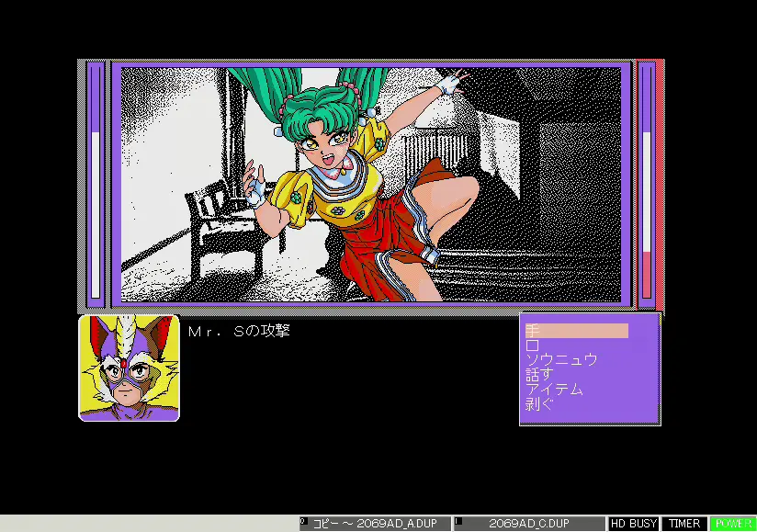This screenshot has width=757, height=532.
Task: Click the left purple gauge bar
Action: tap(96, 184)
